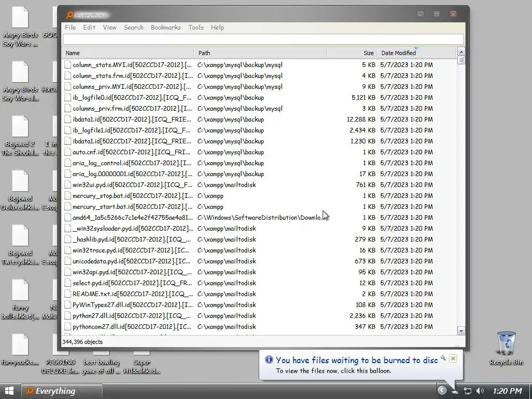Screen dimensions: 532x399
Task: Select file icon of columns_priv.MYI row
Action: (68, 87)
